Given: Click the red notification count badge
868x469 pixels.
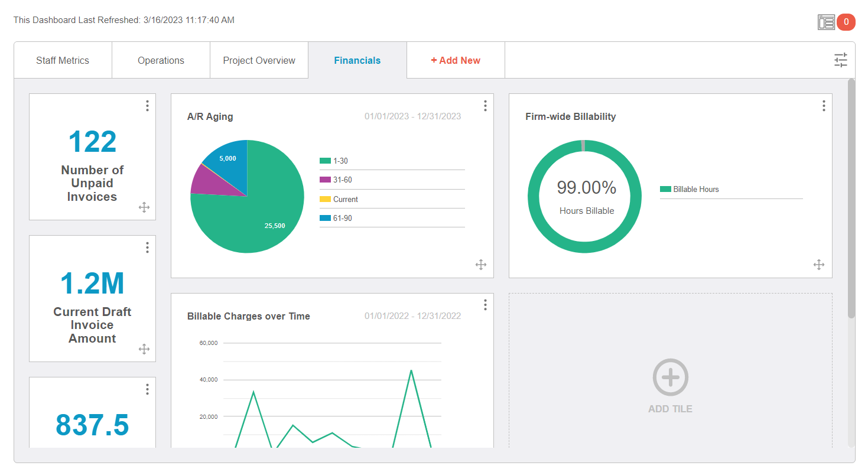Looking at the screenshot, I should click(846, 22).
